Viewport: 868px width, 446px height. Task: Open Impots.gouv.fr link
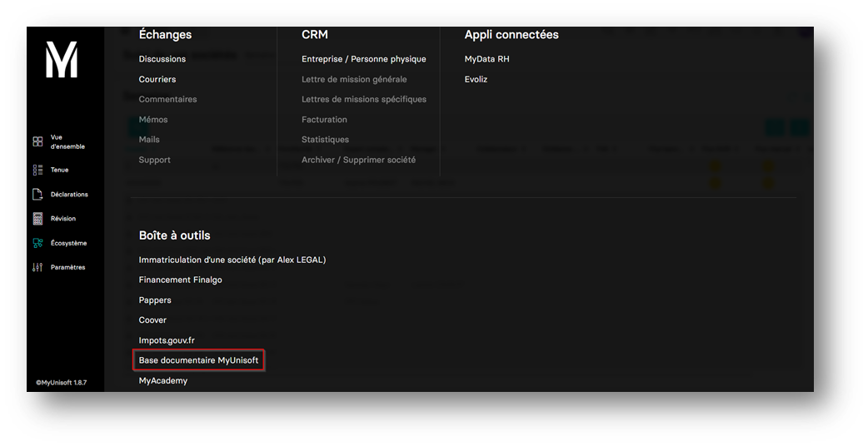(x=167, y=340)
